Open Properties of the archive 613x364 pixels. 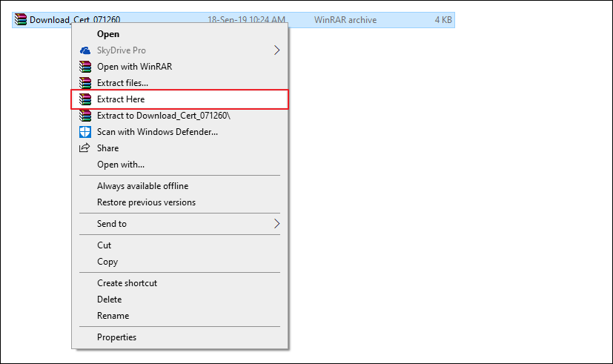pyautogui.click(x=180, y=337)
